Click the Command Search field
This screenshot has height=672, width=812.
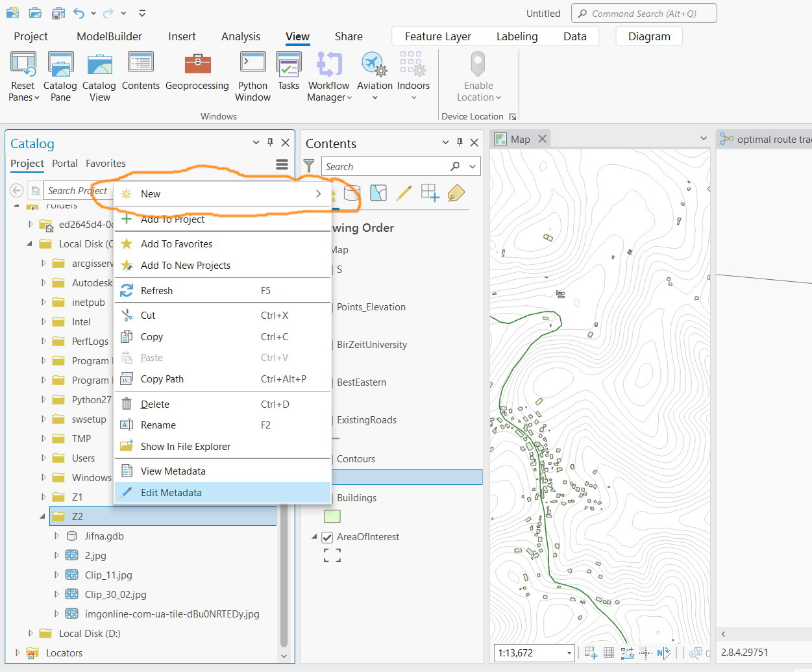click(644, 14)
